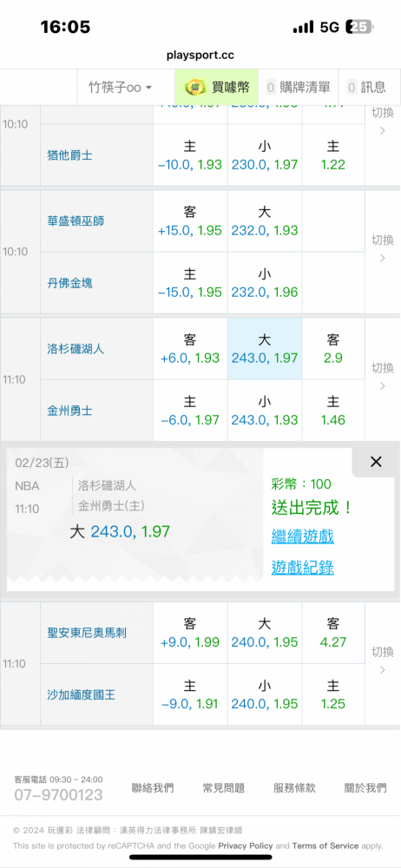Tap the 16:05 clock in status bar

(65, 27)
